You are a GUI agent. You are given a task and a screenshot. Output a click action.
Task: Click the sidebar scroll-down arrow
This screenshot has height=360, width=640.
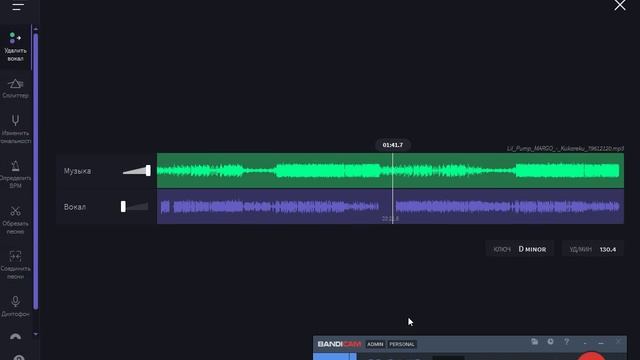pos(36,334)
